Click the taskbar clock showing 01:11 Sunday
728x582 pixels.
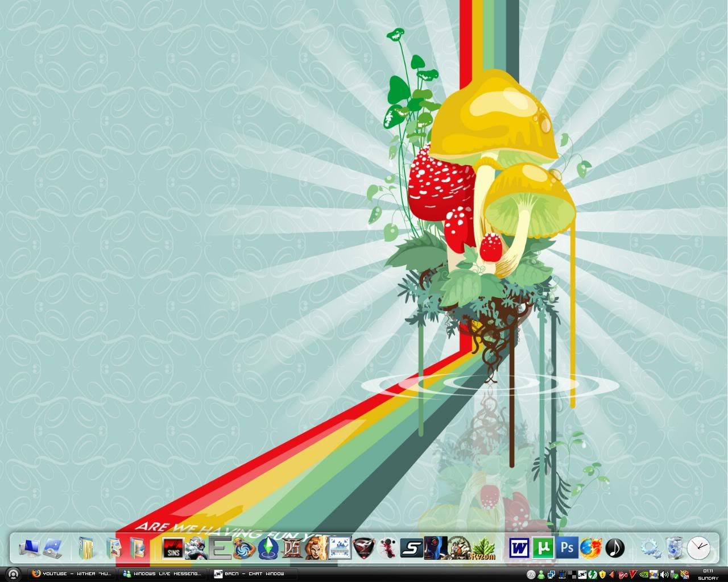click(708, 574)
